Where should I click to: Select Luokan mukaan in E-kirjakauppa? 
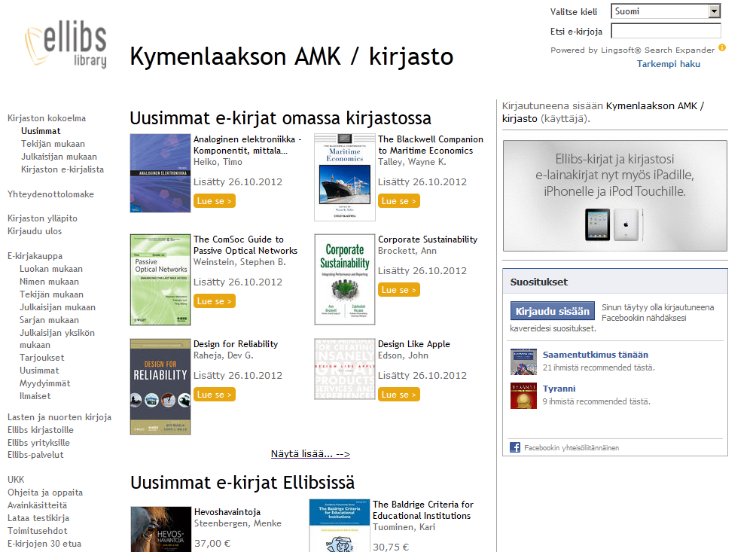click(x=51, y=269)
